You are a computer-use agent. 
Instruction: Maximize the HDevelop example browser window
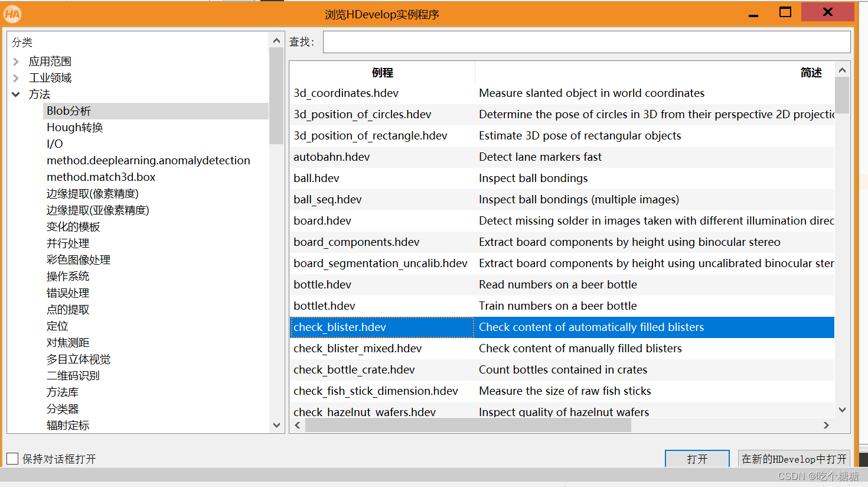785,12
